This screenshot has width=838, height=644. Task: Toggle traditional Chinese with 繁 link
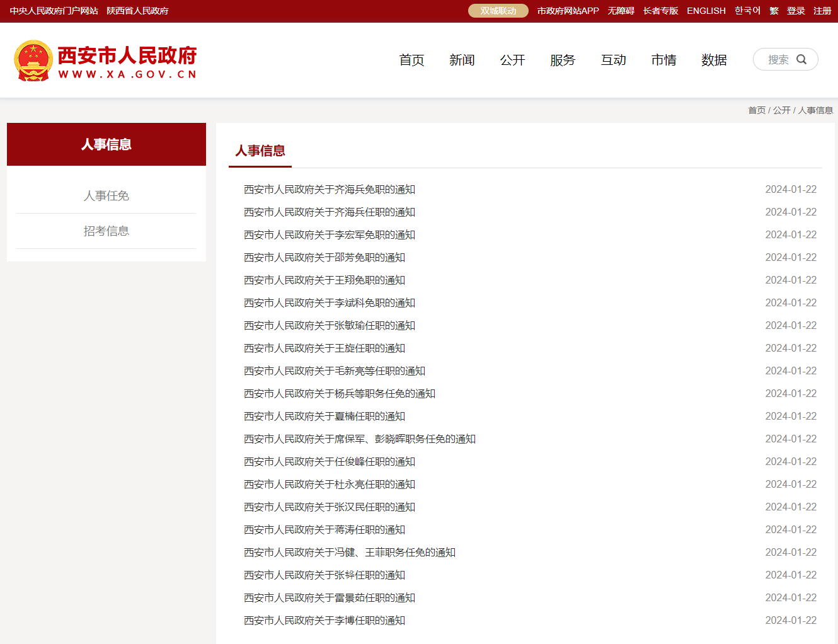coord(774,11)
